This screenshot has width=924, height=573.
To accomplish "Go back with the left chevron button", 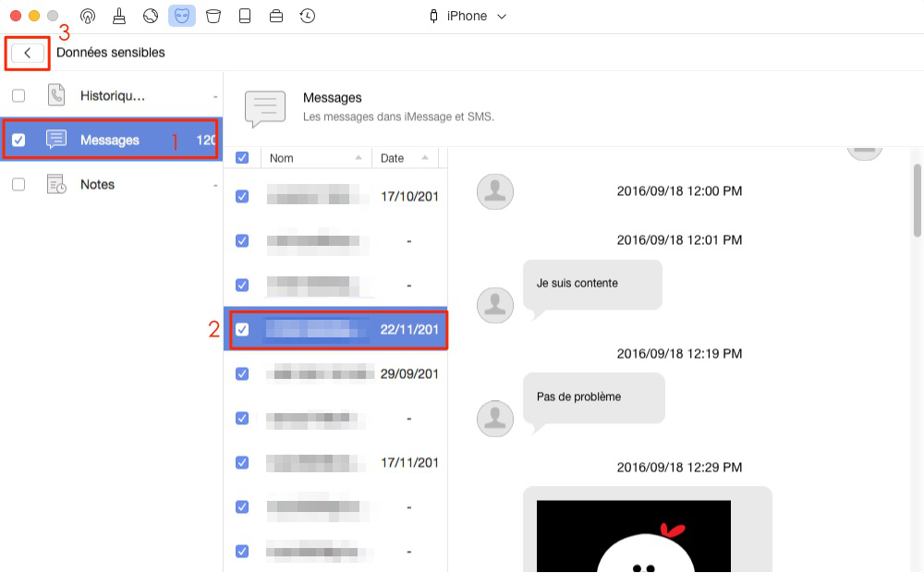I will coord(27,53).
